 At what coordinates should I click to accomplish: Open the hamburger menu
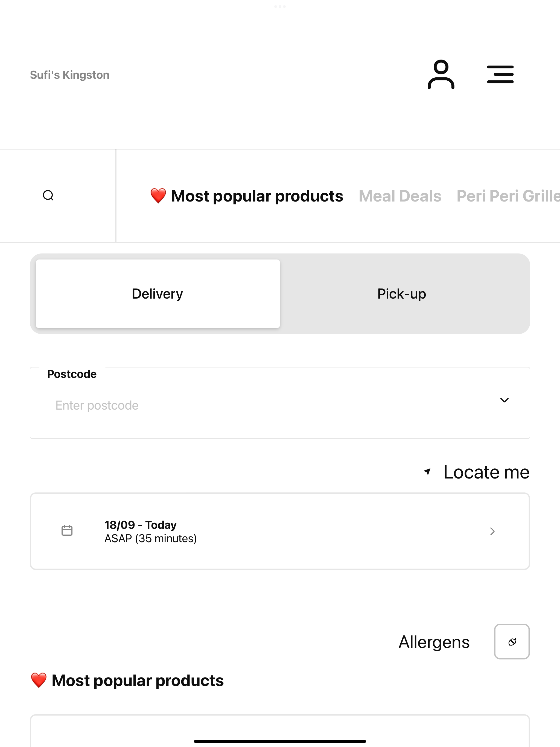pyautogui.click(x=500, y=74)
